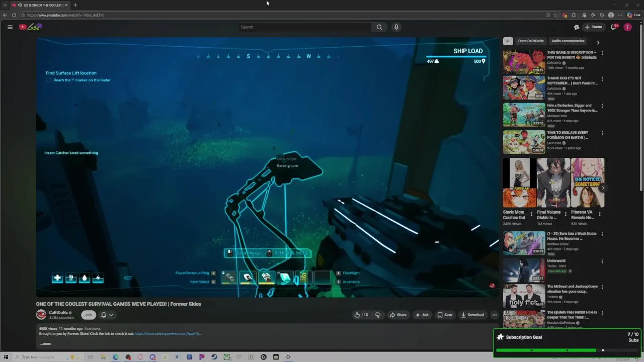This screenshot has width=644, height=362.
Task: Open the notifications bell in header
Action: coord(613,27)
